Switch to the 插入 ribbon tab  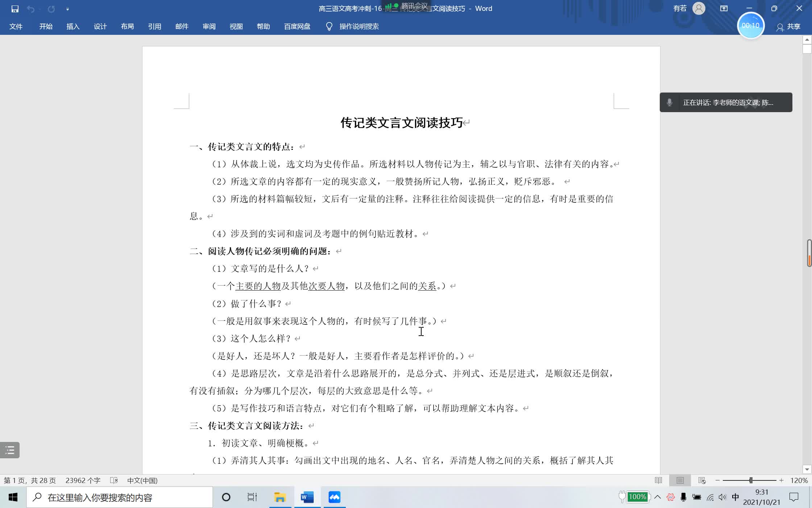(x=73, y=26)
